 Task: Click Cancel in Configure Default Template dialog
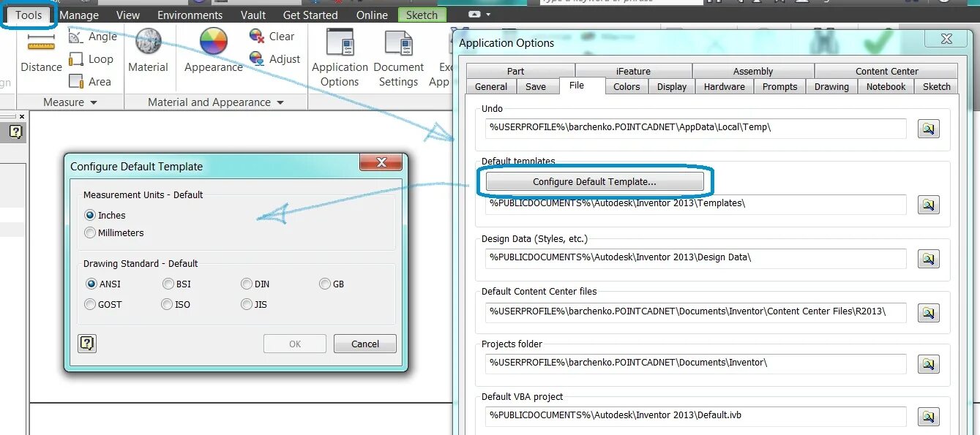point(365,344)
